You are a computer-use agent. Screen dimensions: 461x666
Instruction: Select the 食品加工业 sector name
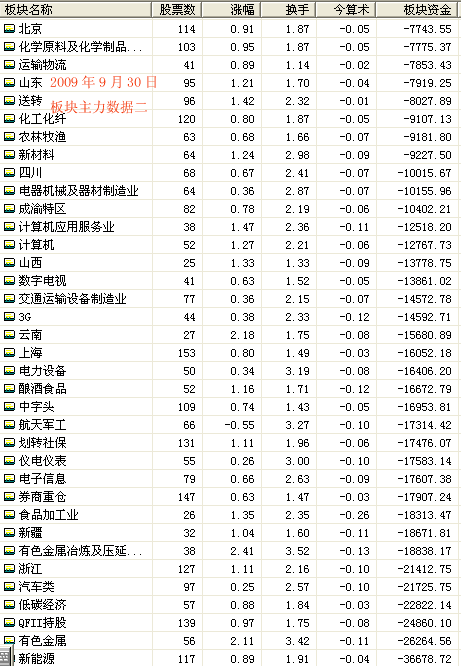pyautogui.click(x=48, y=515)
